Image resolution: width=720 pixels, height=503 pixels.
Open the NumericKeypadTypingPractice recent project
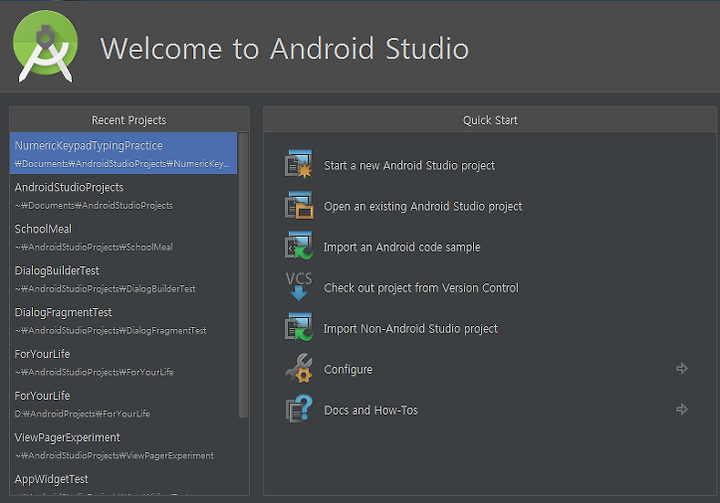tap(124, 153)
